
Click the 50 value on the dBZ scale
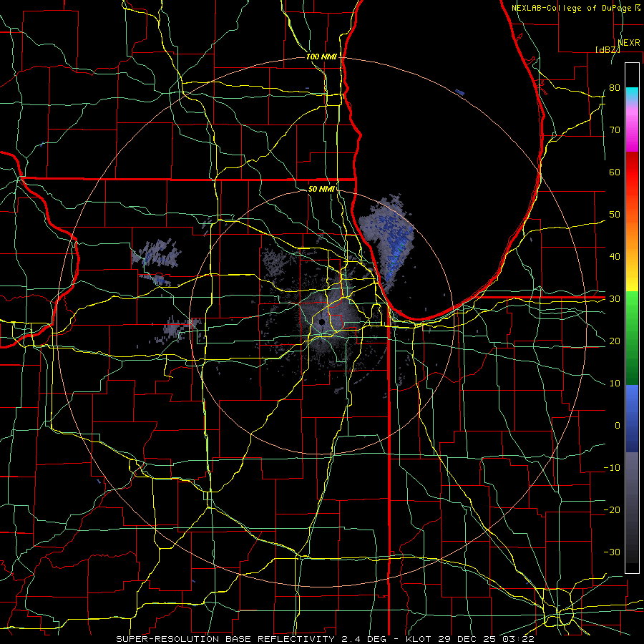(x=615, y=215)
